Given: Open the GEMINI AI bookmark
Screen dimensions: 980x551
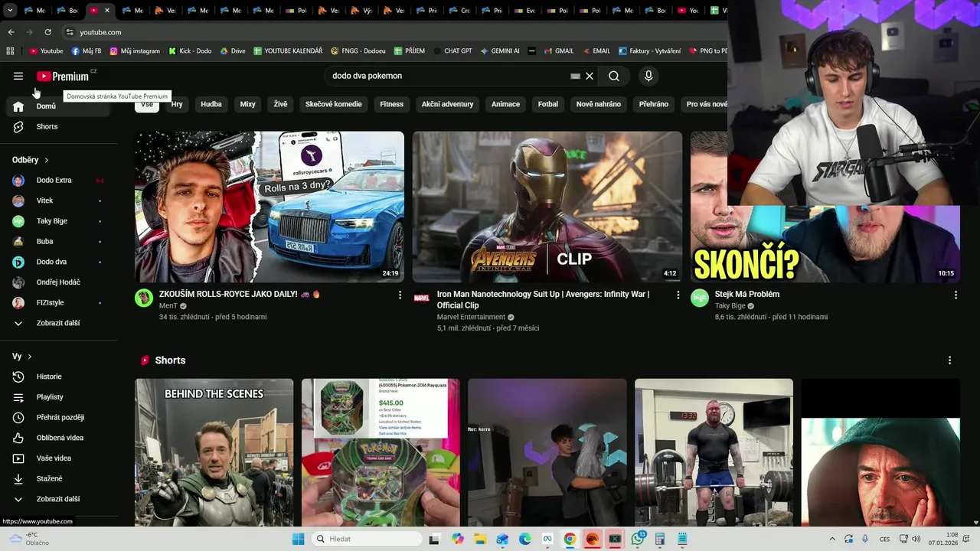Looking at the screenshot, I should tap(500, 51).
